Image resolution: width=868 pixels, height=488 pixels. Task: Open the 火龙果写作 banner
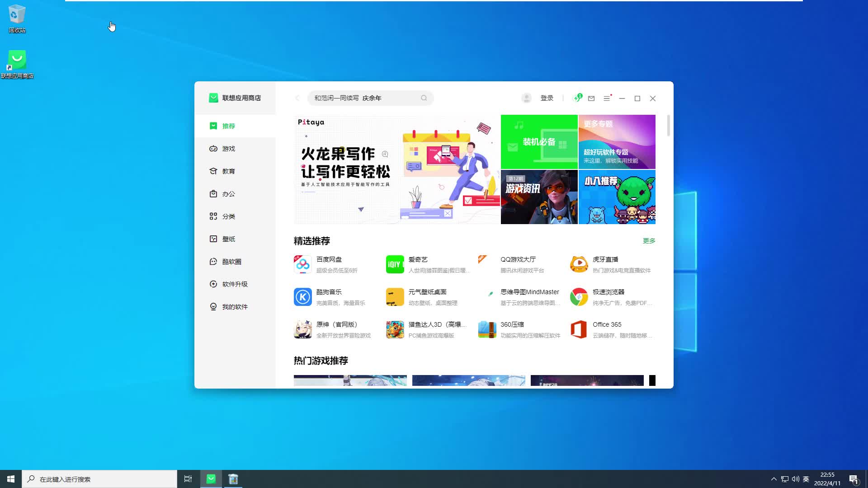[397, 169]
